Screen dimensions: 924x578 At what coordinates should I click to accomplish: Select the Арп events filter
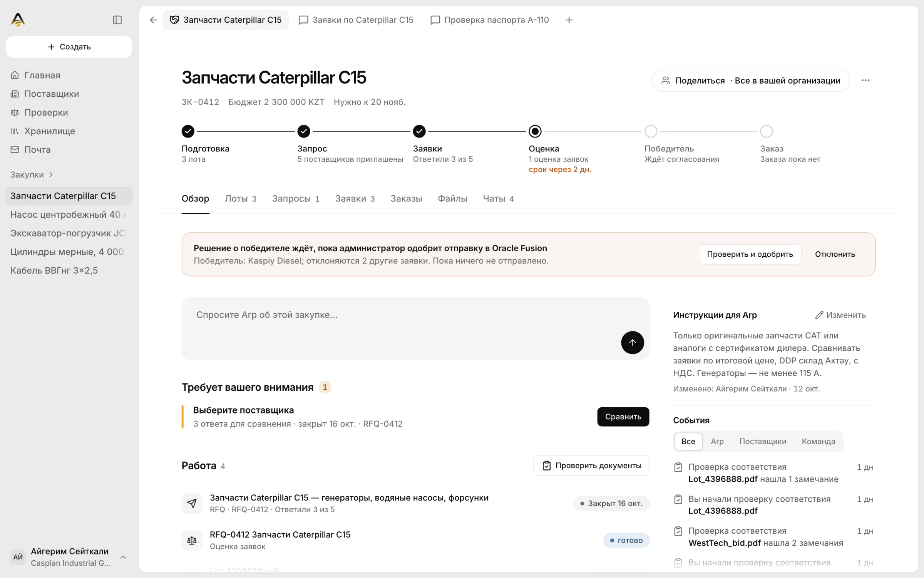(x=717, y=441)
